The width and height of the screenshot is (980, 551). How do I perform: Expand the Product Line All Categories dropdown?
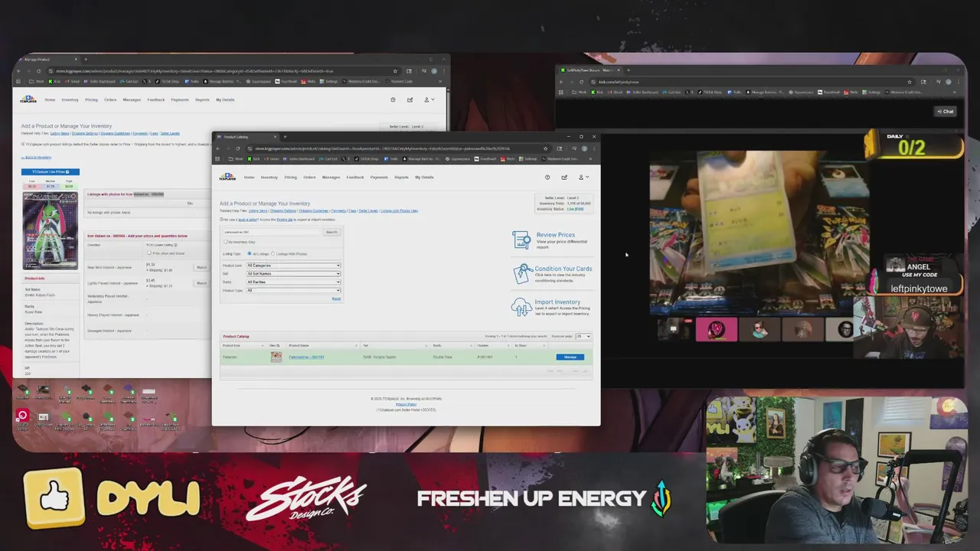click(293, 266)
